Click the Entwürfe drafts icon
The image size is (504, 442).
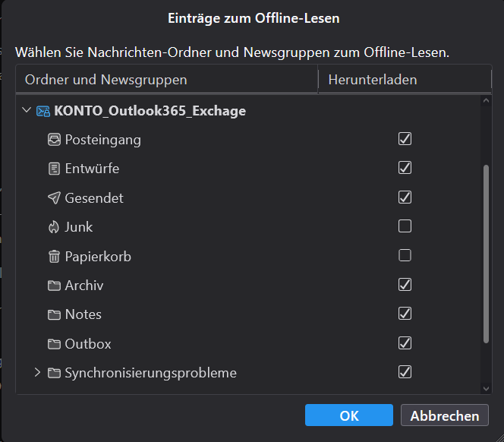point(53,169)
